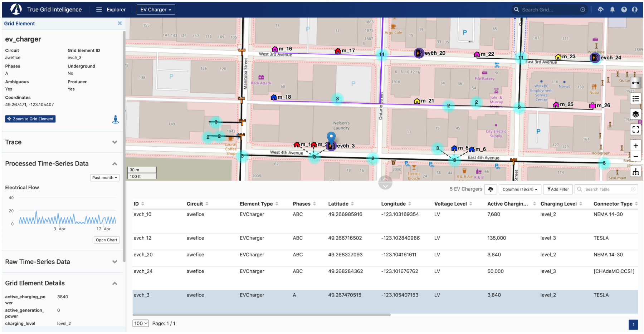Viewport: 644px width, 334px height.
Task: Toggle sorting on the Charging Level column
Action: click(x=580, y=204)
